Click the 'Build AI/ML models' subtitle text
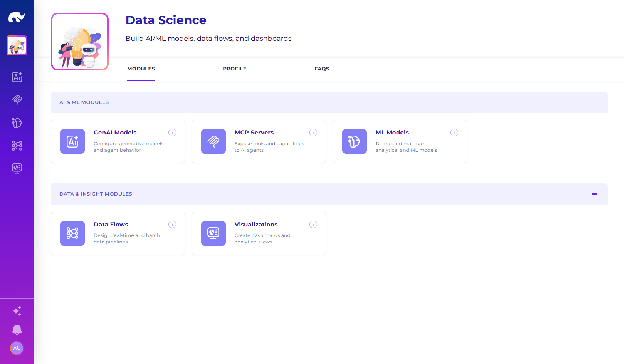The width and height of the screenshot is (627, 364). [208, 39]
